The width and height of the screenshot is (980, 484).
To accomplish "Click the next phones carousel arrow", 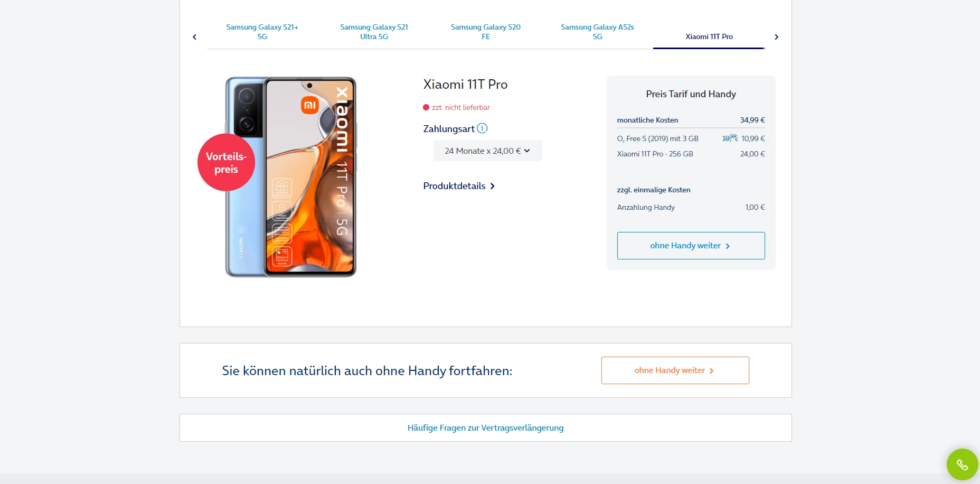I will point(776,37).
